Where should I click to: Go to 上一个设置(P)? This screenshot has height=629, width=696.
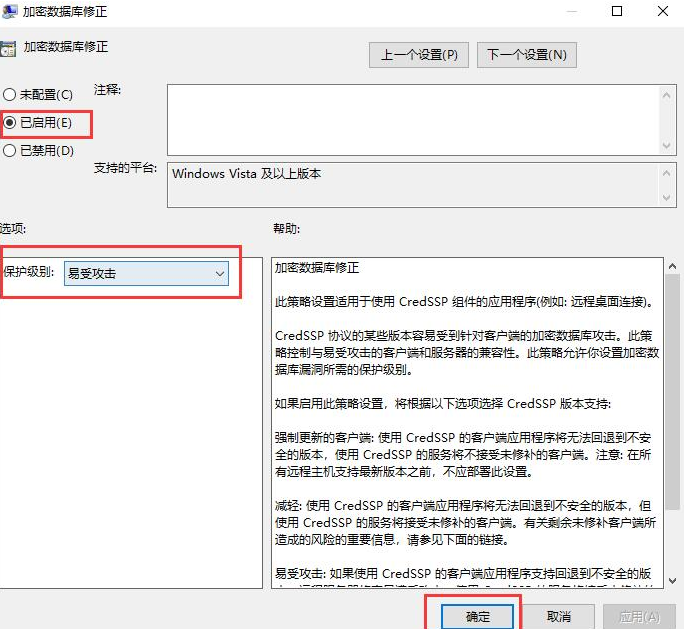pyautogui.click(x=419, y=54)
